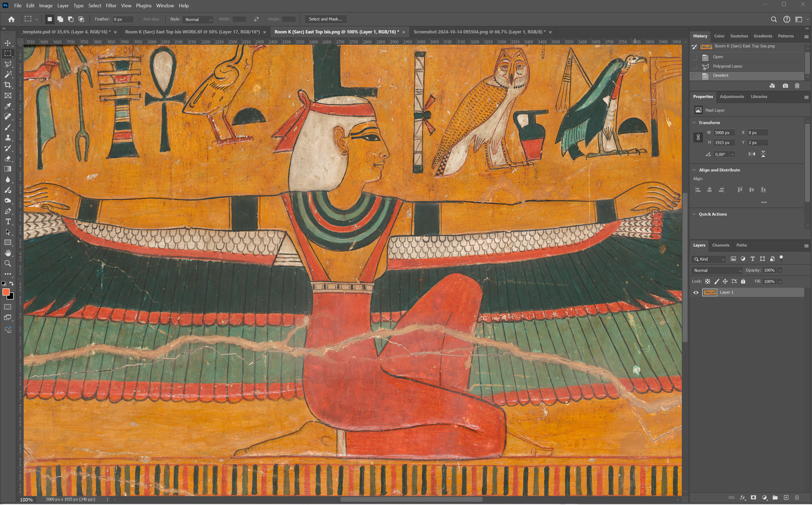Open the layer blend mode dropdown
The height and width of the screenshot is (505, 812).
click(x=717, y=271)
